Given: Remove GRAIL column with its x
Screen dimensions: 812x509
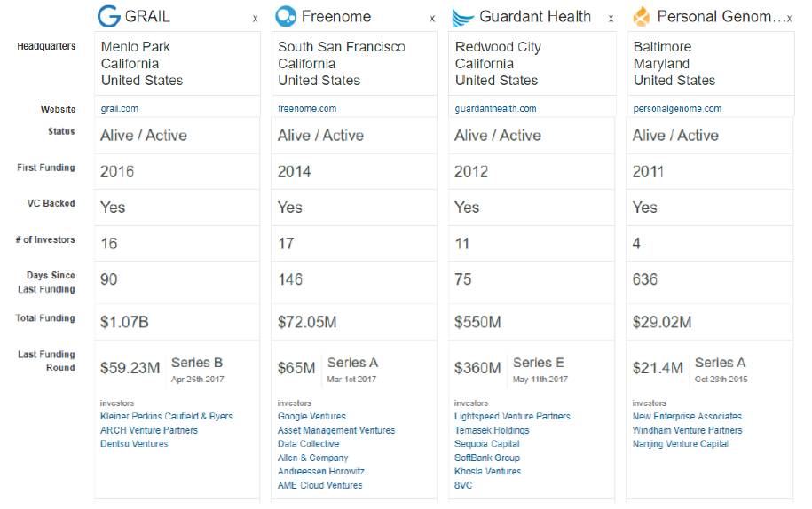Looking at the screenshot, I should point(255,19).
